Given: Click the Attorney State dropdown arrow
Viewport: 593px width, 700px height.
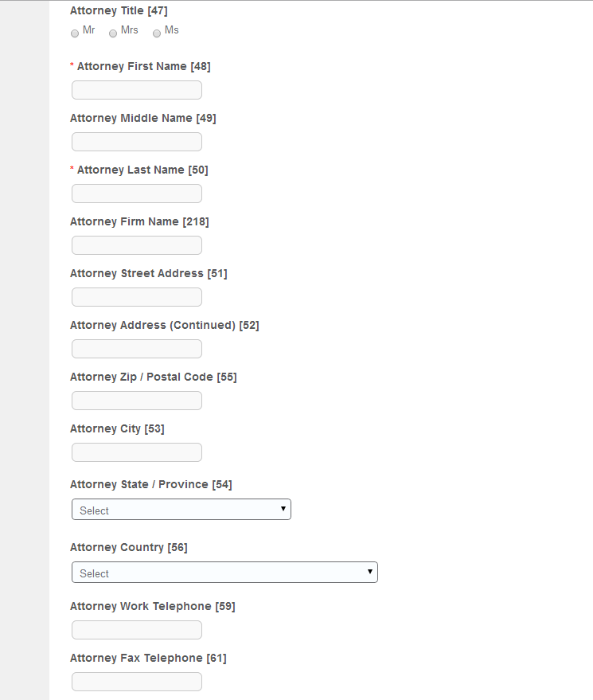Looking at the screenshot, I should click(283, 509).
